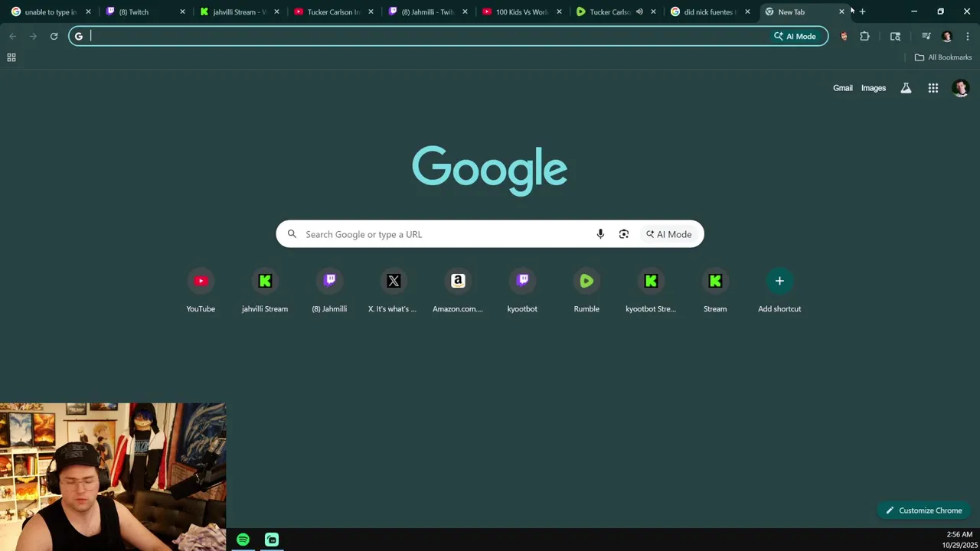
Task: Open a new tab with plus button
Action: coord(862,11)
